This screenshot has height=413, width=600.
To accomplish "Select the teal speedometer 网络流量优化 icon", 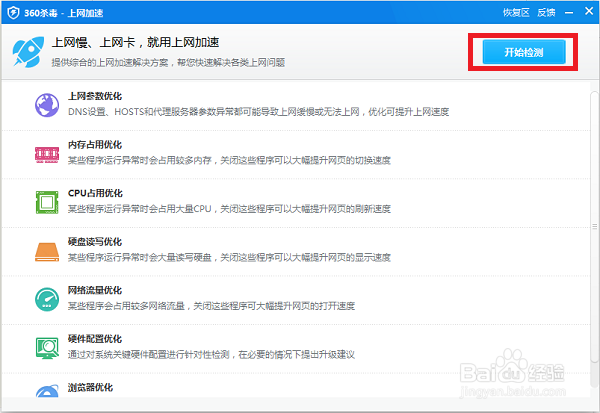I will (47, 299).
